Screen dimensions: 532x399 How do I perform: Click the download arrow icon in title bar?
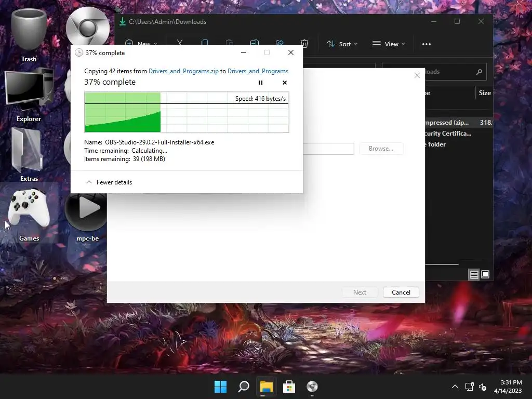[122, 22]
